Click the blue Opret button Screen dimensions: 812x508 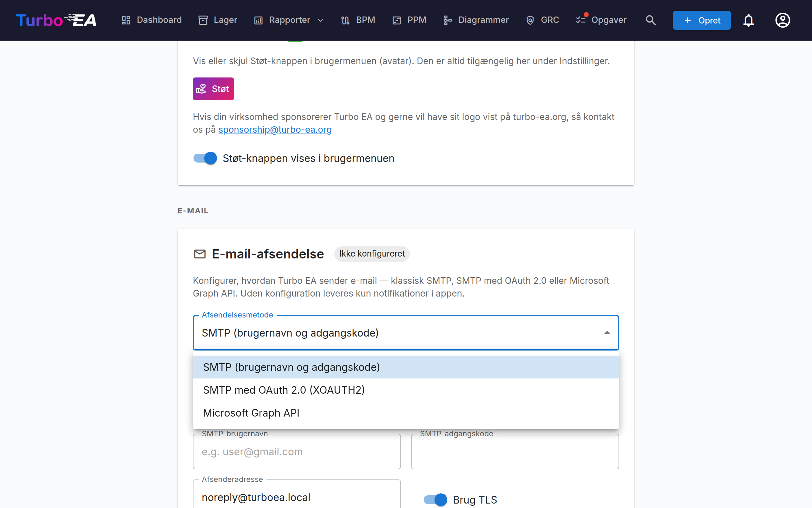702,21
